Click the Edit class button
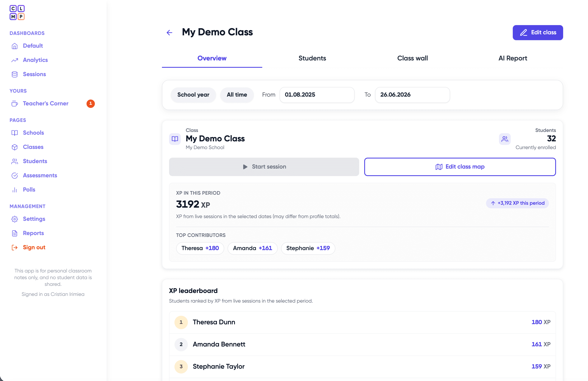This screenshot has width=588, height=381. [x=538, y=33]
